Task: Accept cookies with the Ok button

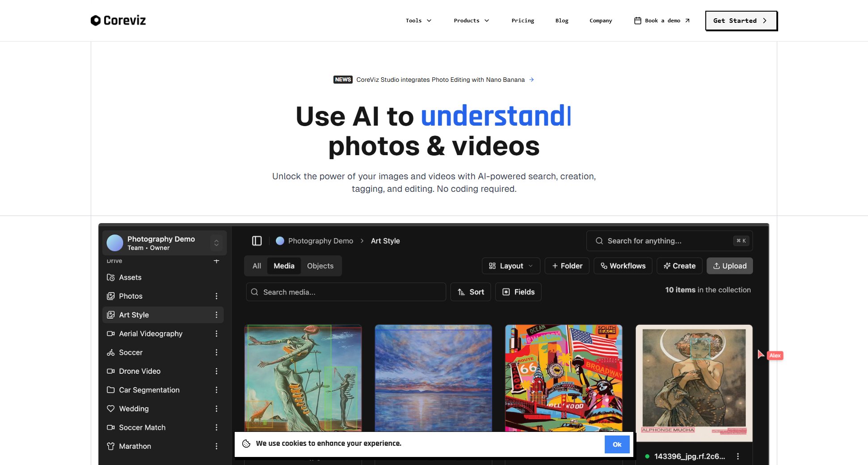Action: pos(617,444)
